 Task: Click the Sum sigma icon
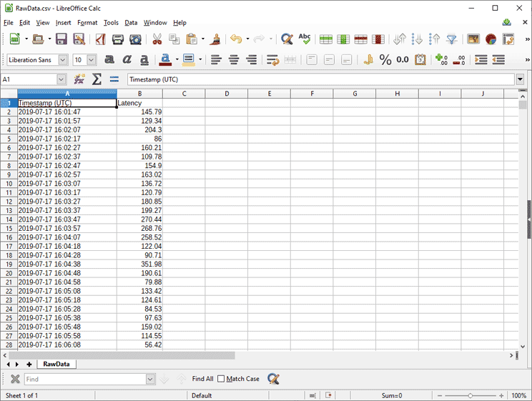(x=97, y=79)
